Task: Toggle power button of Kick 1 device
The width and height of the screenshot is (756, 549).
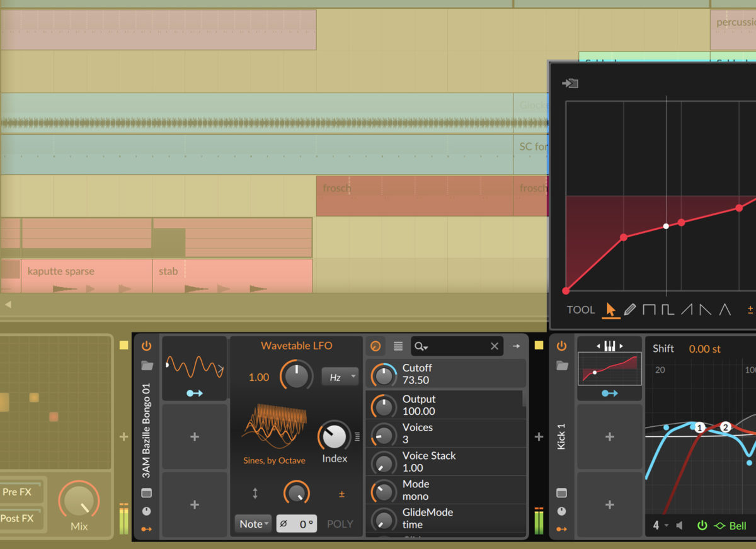Action: [x=561, y=346]
